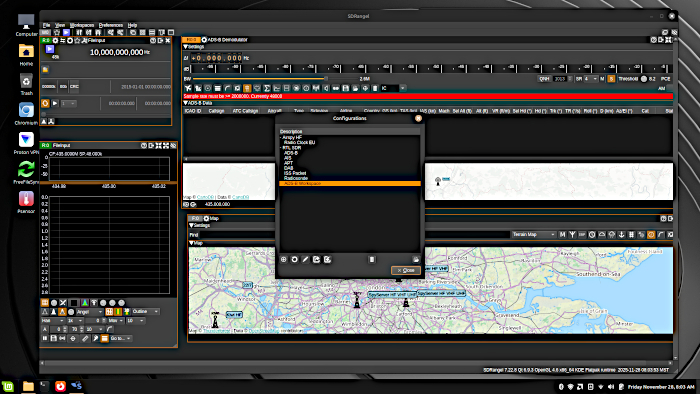Click the Find input field in Map
This screenshot has height=394, width=700.
pyautogui.click(x=237, y=234)
